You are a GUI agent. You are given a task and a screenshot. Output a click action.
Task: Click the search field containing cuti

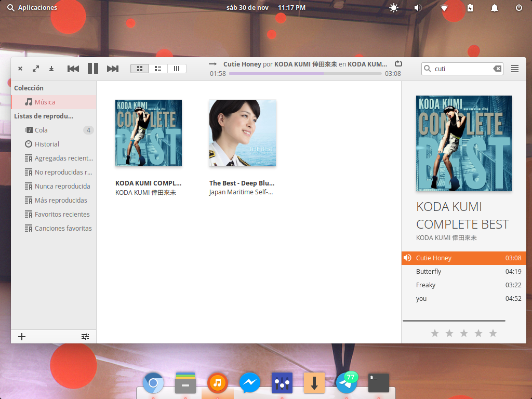click(462, 69)
